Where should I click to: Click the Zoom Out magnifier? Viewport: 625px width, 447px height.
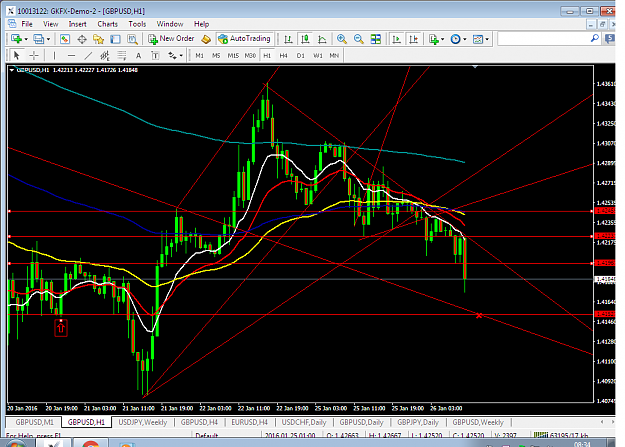[x=359, y=39]
